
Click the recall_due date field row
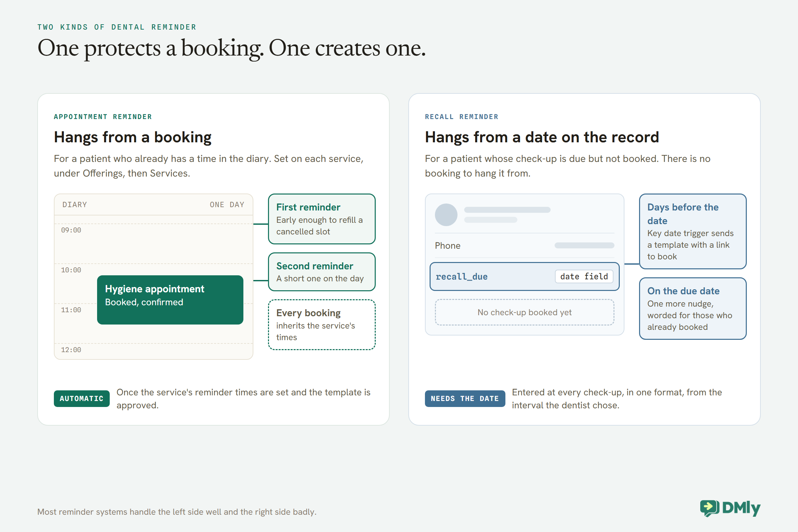[x=525, y=277]
